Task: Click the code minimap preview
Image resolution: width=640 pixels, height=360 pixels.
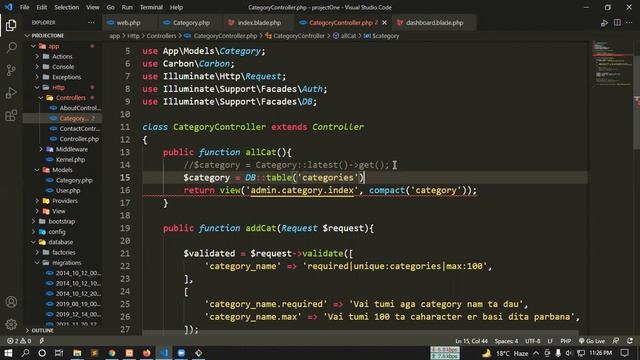Action: 611,63
